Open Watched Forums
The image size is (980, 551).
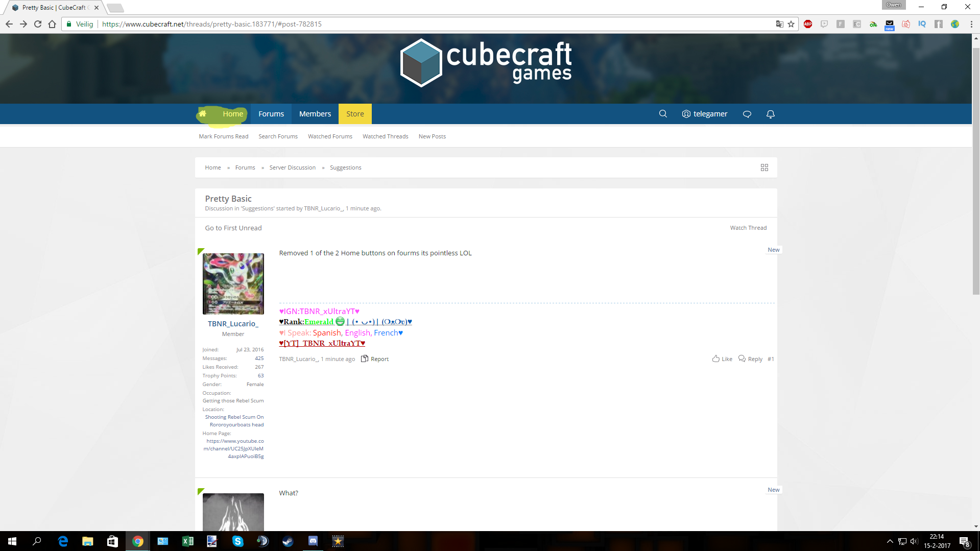coord(330,136)
